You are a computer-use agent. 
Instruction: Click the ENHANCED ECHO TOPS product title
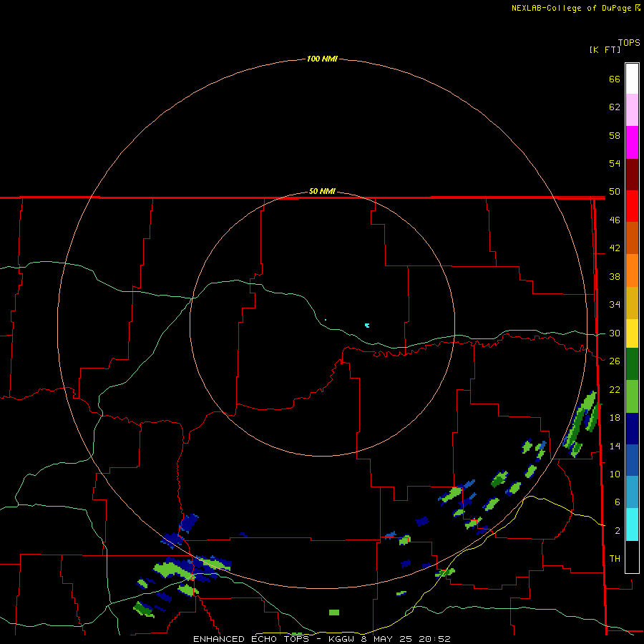point(251,639)
